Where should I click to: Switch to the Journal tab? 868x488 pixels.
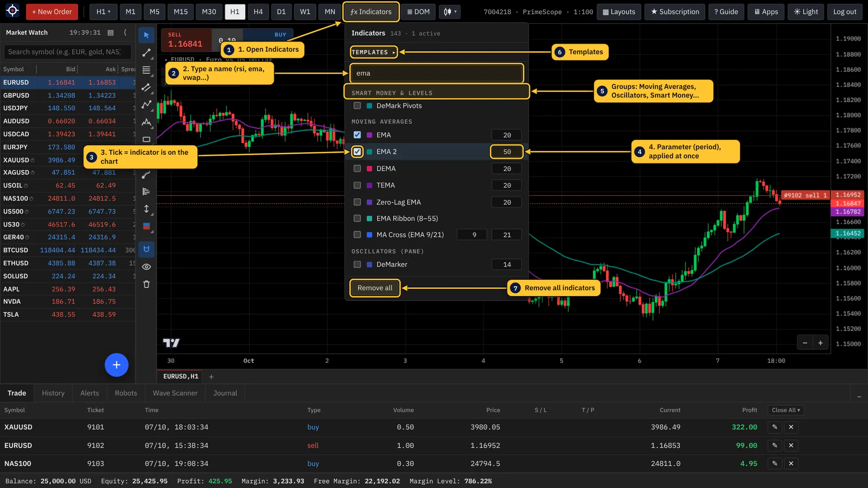[x=225, y=393]
